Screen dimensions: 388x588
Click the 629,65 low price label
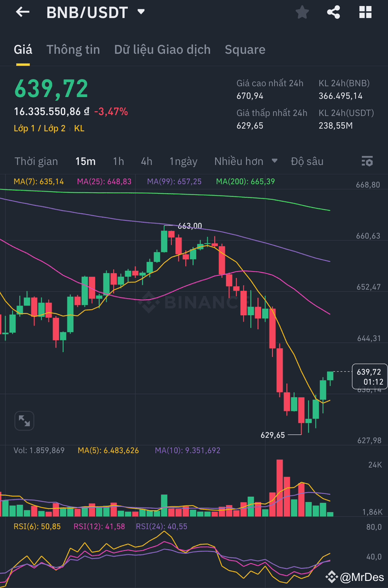(272, 435)
